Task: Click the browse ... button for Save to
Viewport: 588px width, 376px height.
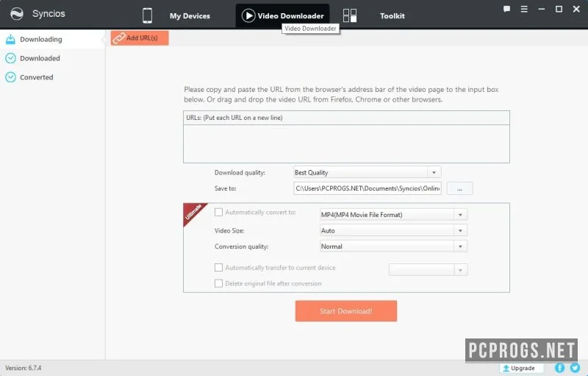Action: click(x=460, y=188)
